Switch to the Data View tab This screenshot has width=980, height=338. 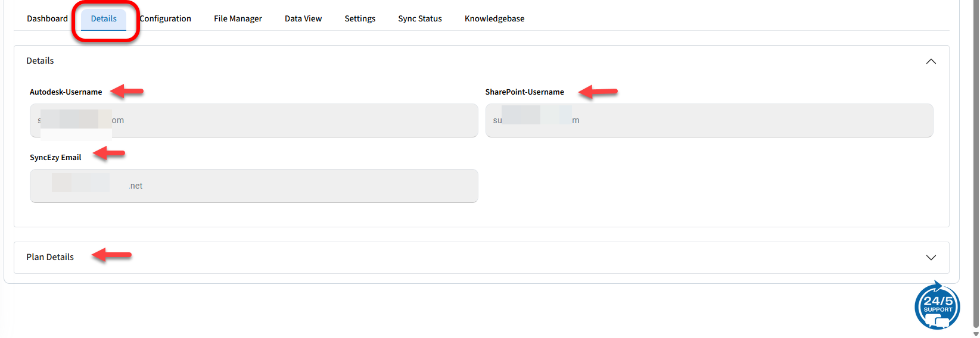click(x=303, y=18)
